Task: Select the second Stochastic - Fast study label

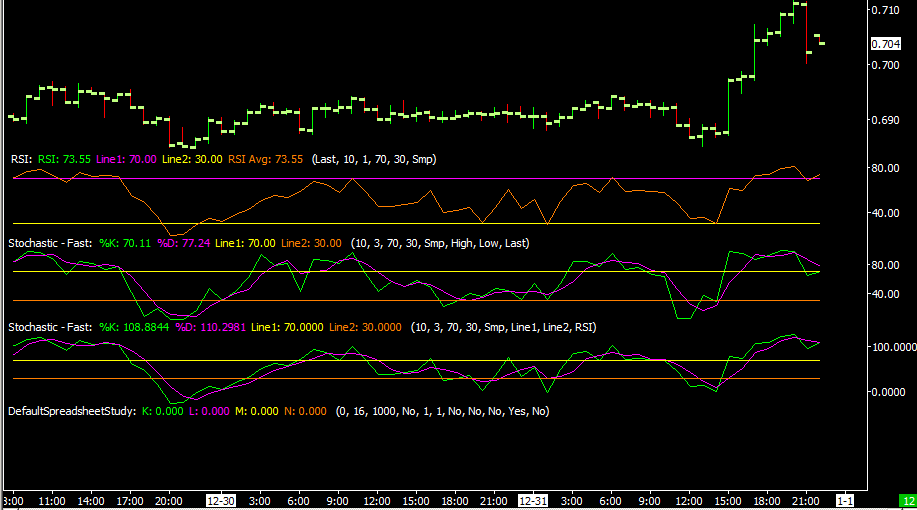Action: [50, 328]
